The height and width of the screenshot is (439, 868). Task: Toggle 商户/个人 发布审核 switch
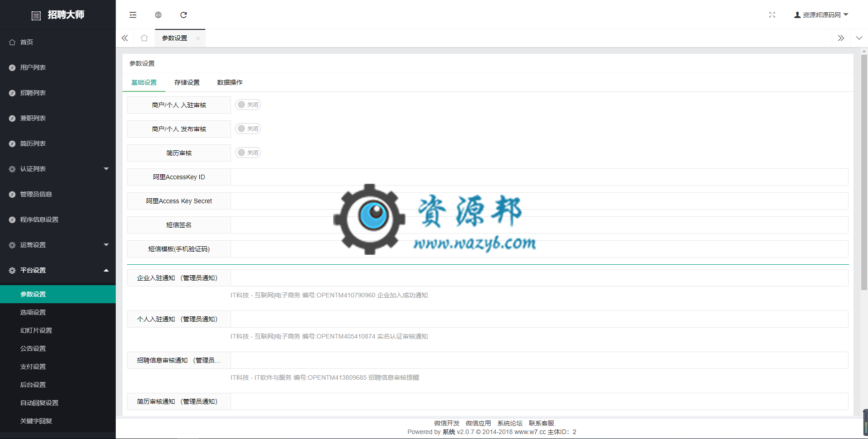(248, 129)
